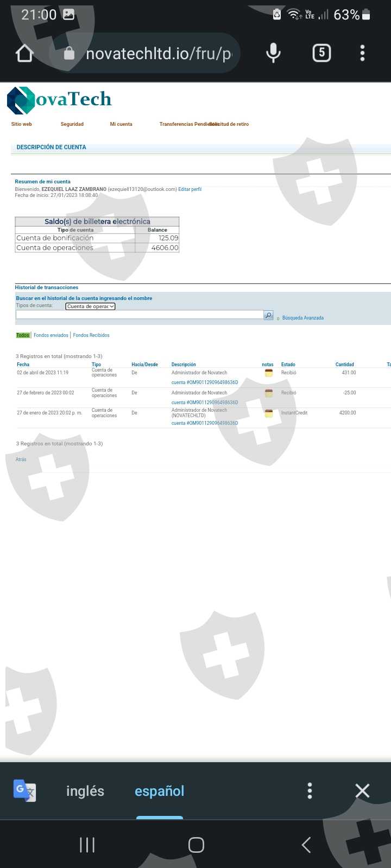Open the note icon for the 431.00 transaction
The image size is (391, 868).
coord(269,373)
